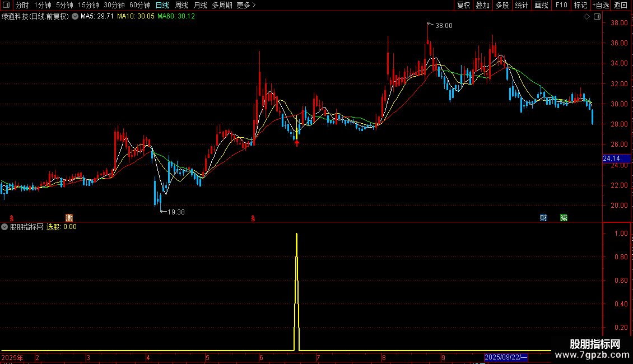Switch to 周线 weekly chart
This screenshot has height=364, width=633.
pyautogui.click(x=181, y=5)
